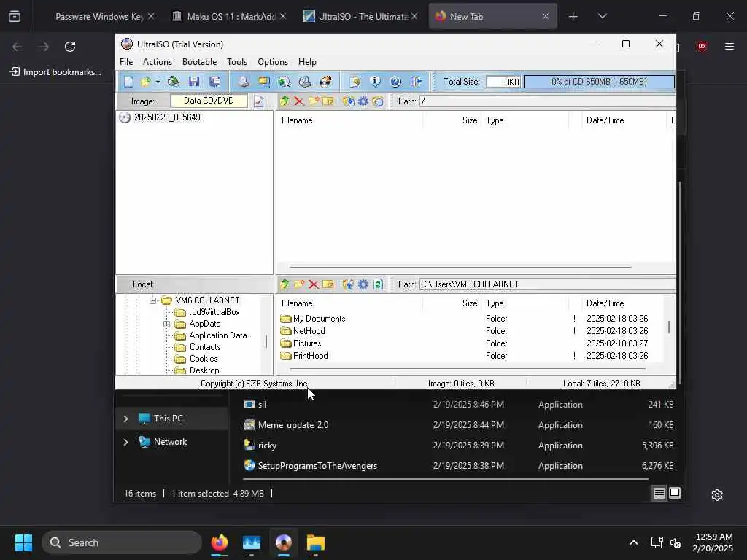Image resolution: width=747 pixels, height=560 pixels.
Task: Click the Open CD/DVD icon in toolbar
Action: point(174,82)
